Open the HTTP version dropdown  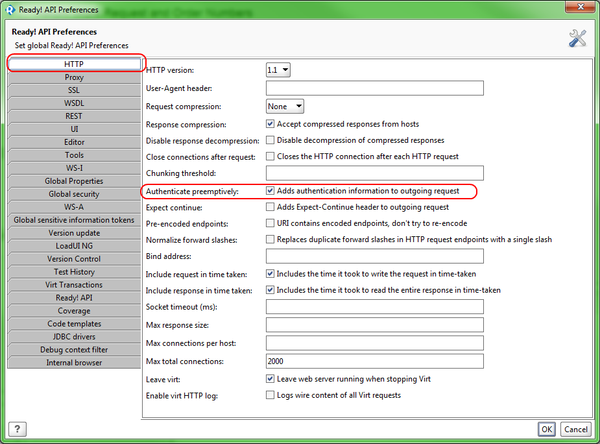278,70
